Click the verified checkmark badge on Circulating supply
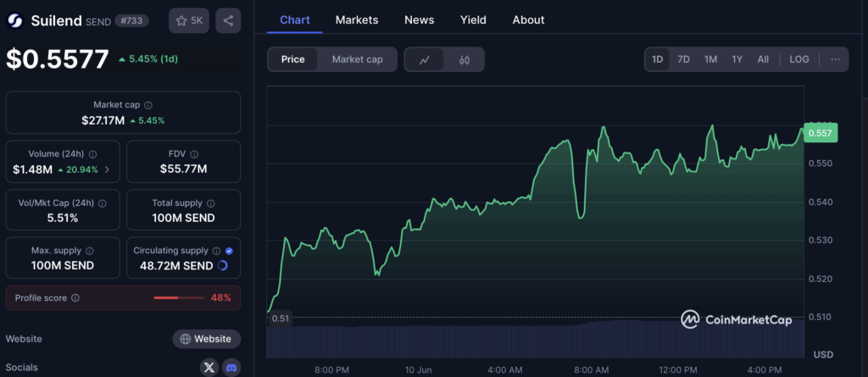 click(x=229, y=251)
